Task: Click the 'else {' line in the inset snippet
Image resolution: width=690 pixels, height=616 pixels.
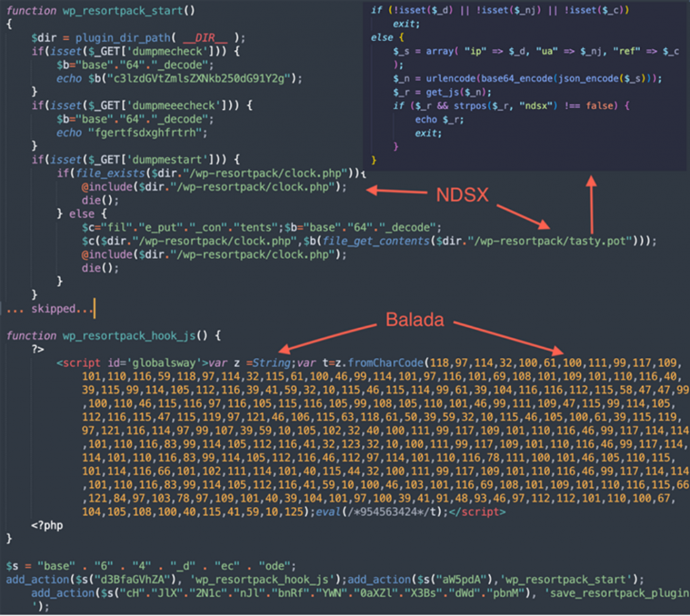Action: [387, 37]
